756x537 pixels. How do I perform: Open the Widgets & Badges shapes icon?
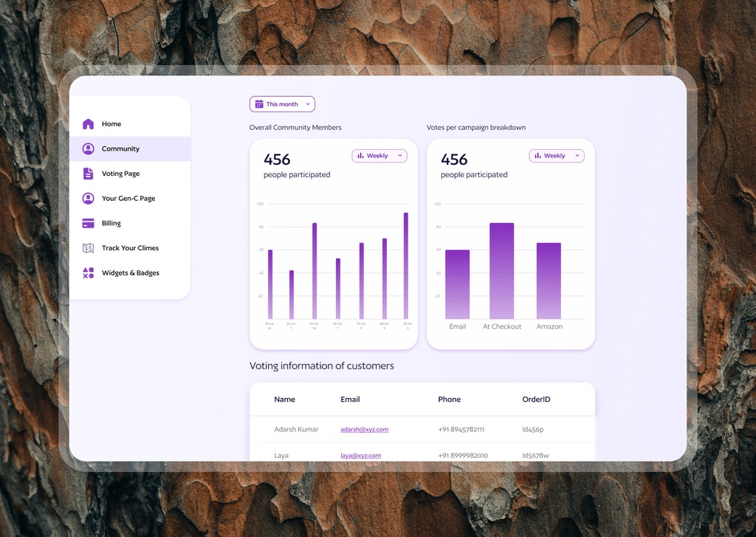point(89,273)
